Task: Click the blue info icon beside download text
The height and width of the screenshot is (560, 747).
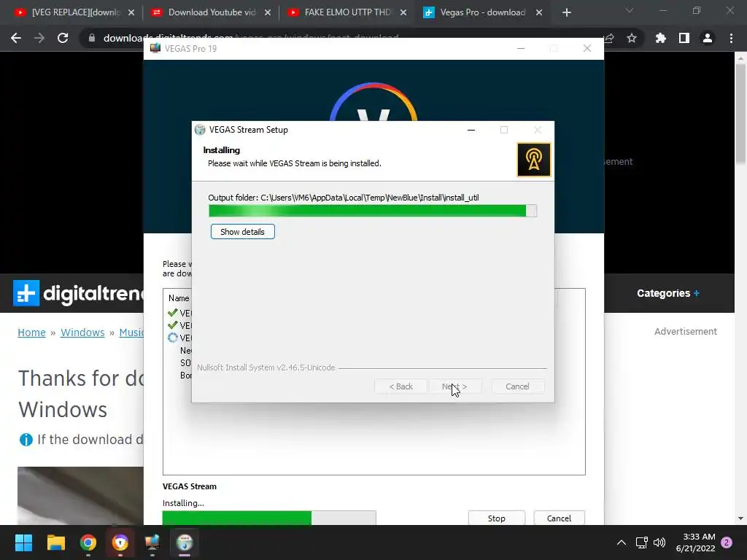Action: pos(26,440)
